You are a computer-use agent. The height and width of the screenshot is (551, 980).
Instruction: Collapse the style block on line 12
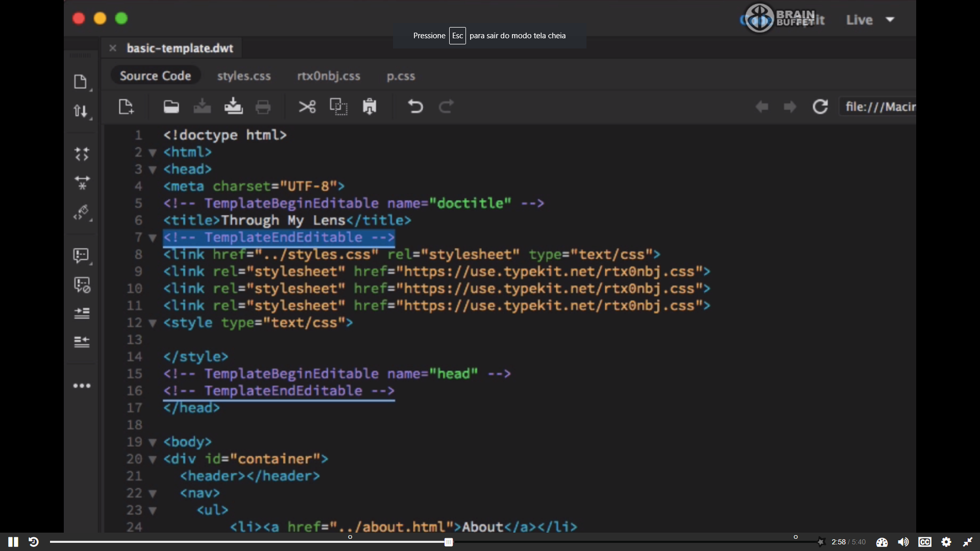(152, 323)
